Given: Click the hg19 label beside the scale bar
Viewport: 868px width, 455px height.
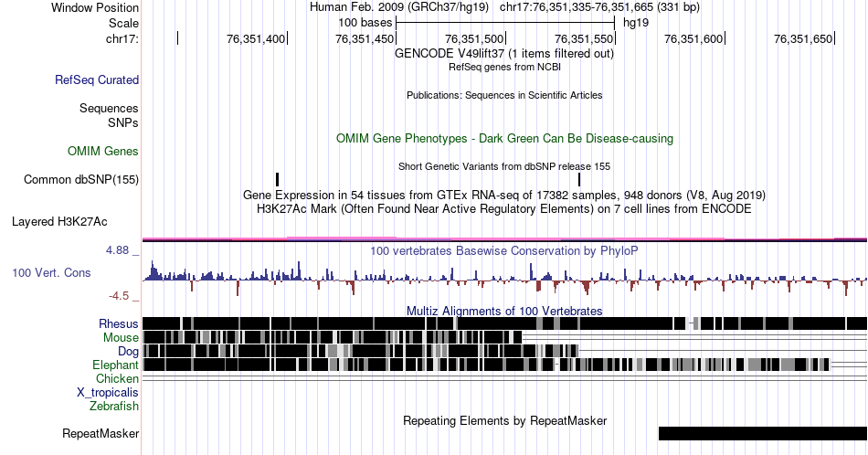Looking at the screenshot, I should pos(636,23).
